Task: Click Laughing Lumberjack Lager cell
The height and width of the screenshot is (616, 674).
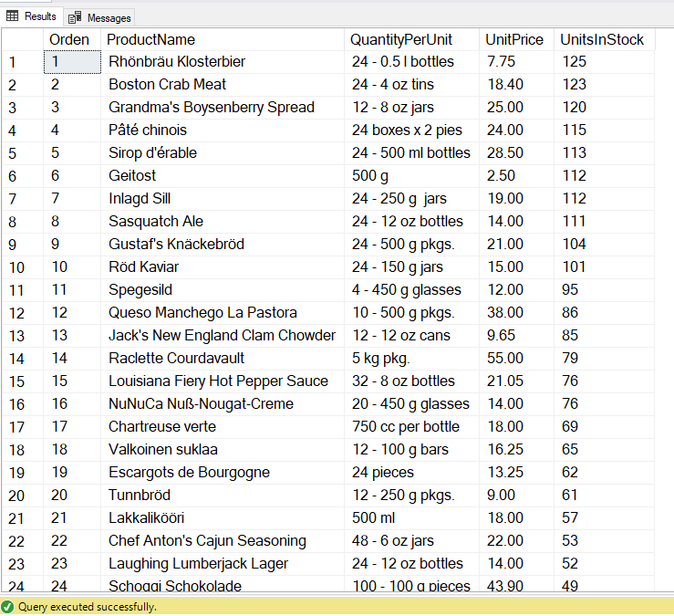Action: (223, 563)
